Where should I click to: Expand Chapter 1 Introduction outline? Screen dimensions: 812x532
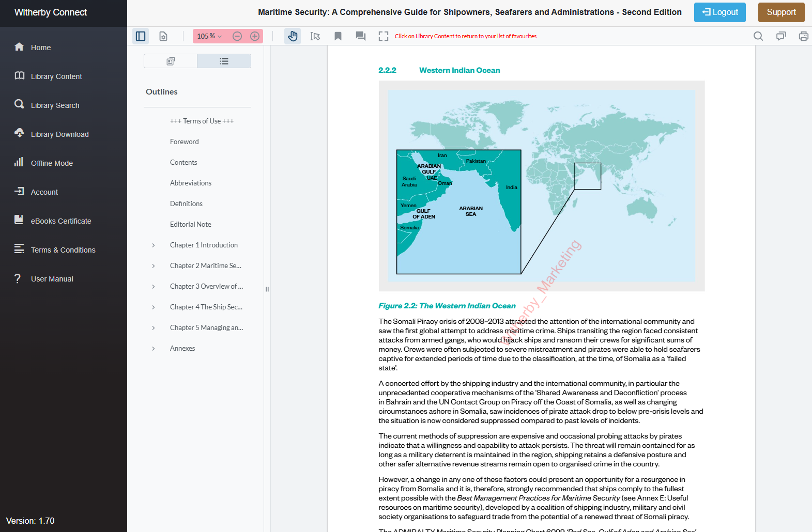tap(154, 245)
